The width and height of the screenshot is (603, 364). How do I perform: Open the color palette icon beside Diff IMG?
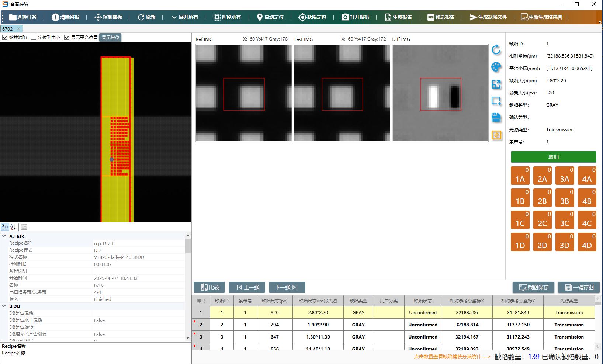496,67
